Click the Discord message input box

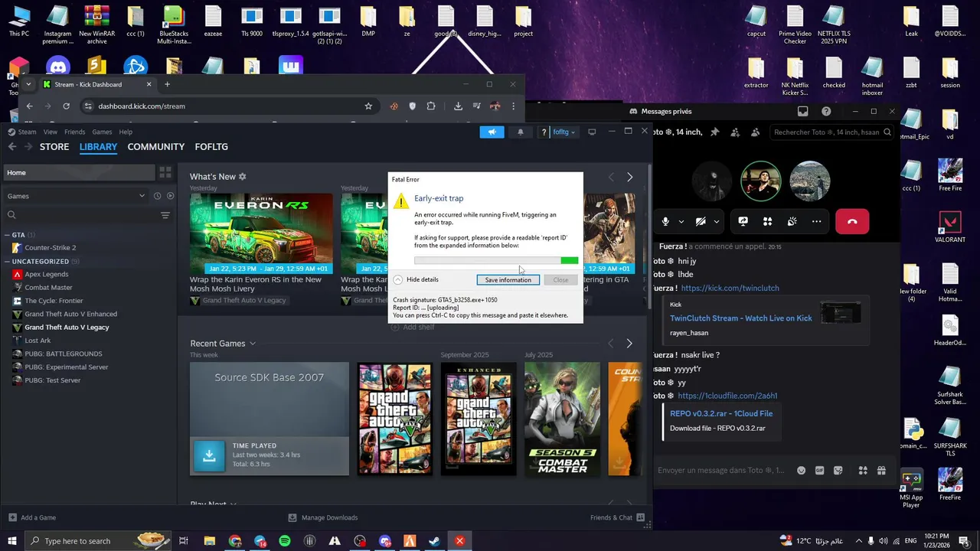tap(721, 470)
